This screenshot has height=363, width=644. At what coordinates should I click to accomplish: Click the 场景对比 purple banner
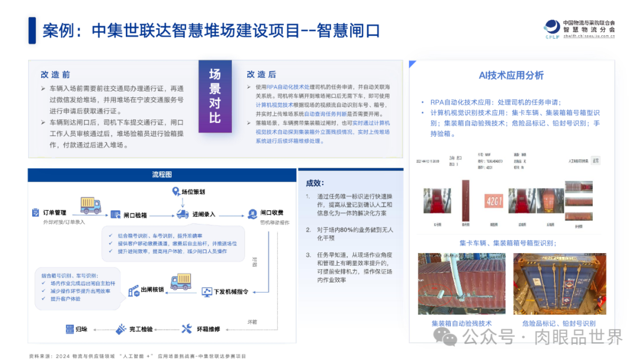(x=215, y=96)
